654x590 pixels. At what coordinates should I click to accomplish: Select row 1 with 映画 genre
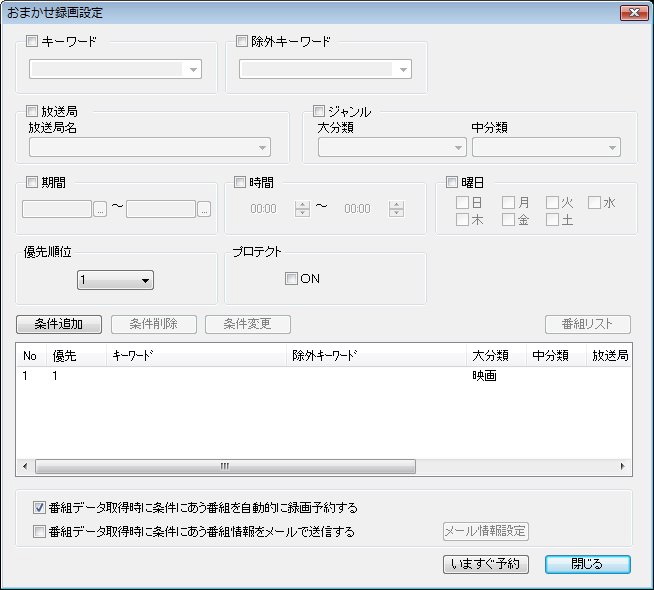click(300, 376)
